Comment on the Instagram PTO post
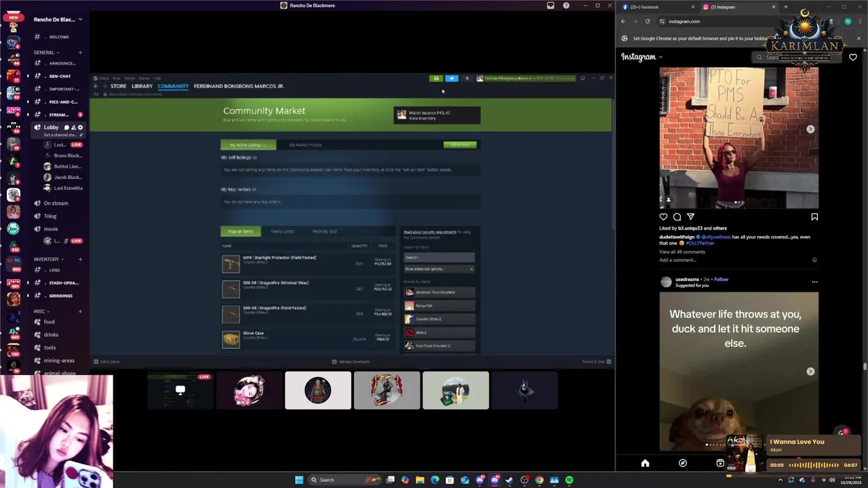The width and height of the screenshot is (868, 488). pos(677,217)
